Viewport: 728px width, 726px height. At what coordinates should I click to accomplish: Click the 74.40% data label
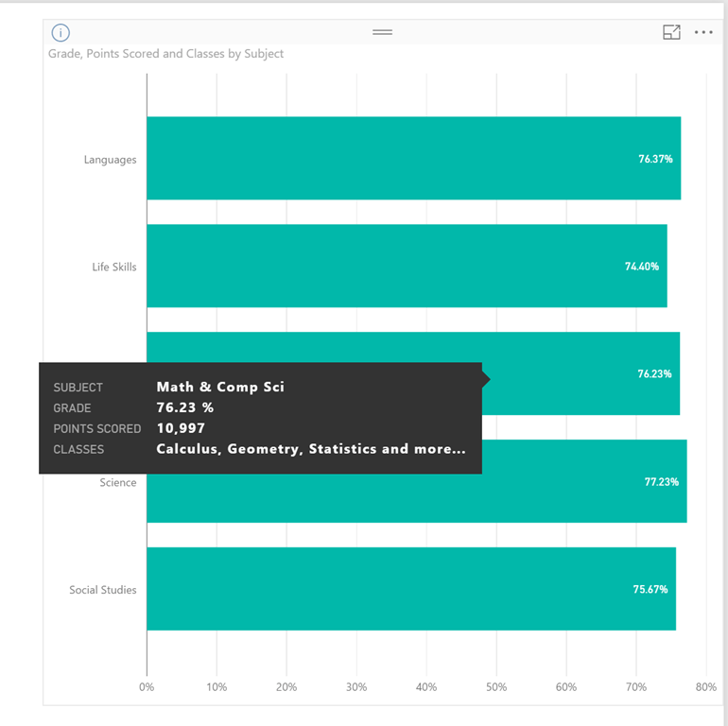(x=642, y=267)
